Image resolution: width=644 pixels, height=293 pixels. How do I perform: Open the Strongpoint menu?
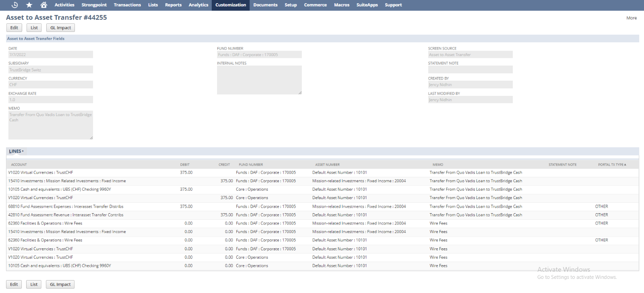94,5
